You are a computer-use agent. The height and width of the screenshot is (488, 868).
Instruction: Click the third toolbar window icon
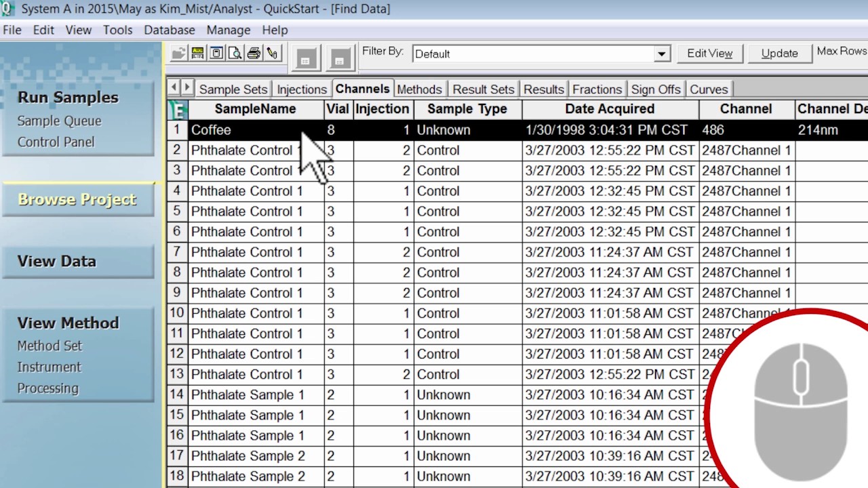pos(216,53)
